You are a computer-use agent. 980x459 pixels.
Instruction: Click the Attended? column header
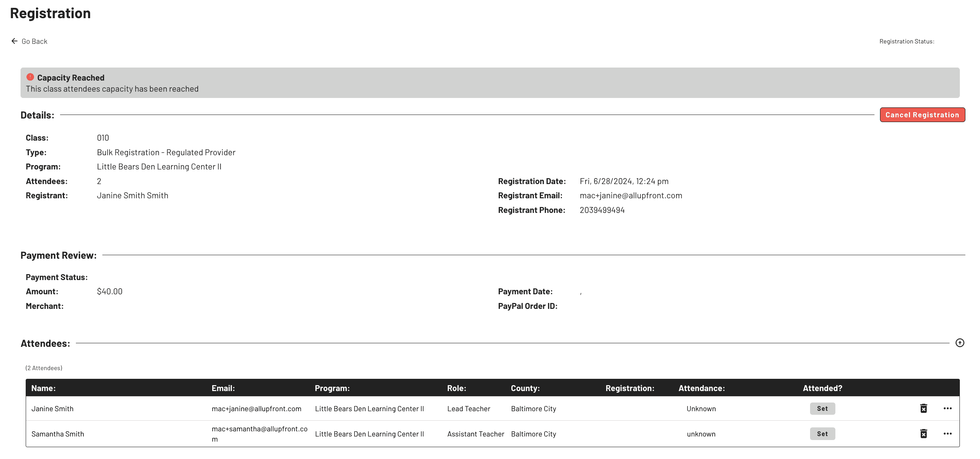pos(822,388)
